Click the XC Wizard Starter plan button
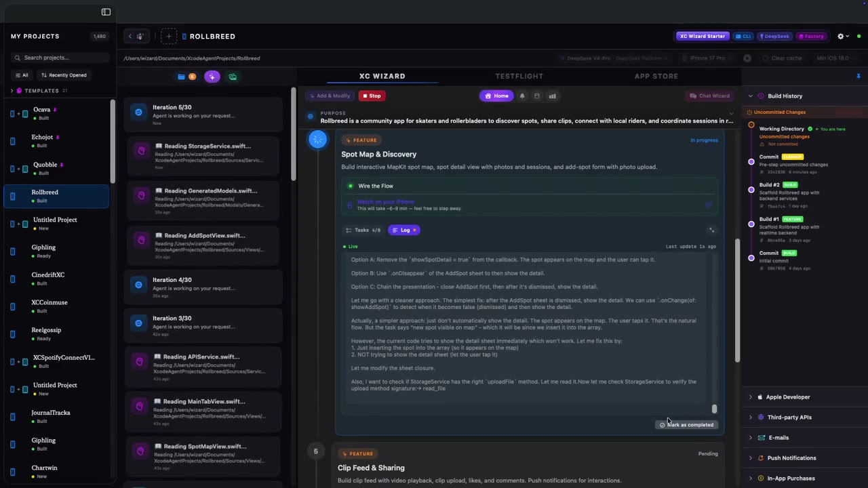 [x=703, y=36]
